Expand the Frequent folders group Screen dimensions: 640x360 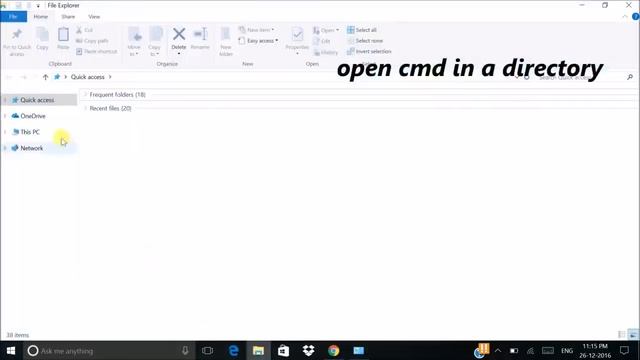[85, 94]
